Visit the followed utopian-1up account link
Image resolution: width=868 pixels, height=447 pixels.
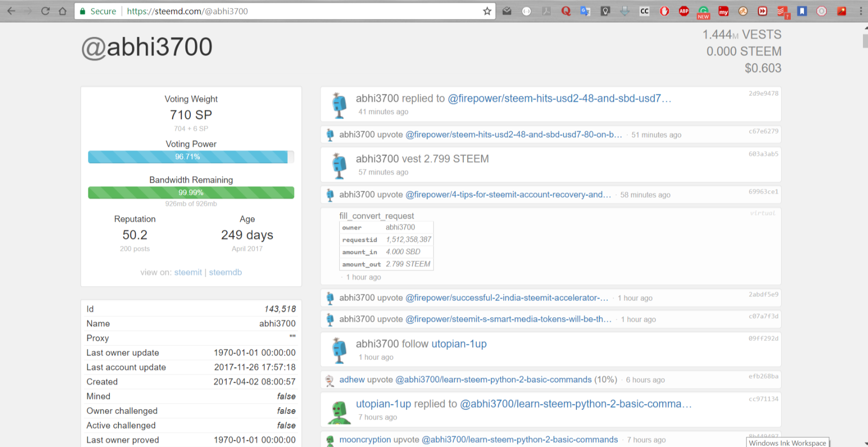click(x=459, y=344)
